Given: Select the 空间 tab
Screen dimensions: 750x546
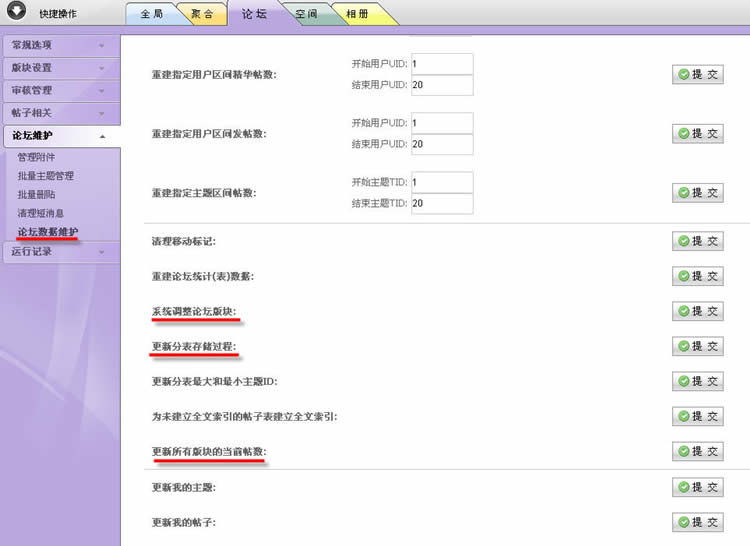Looking at the screenshot, I should point(307,14).
